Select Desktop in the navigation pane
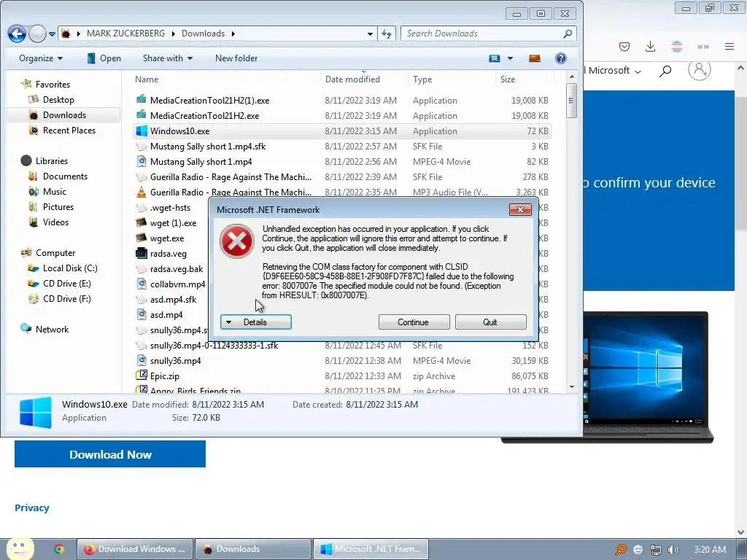 [x=52, y=99]
